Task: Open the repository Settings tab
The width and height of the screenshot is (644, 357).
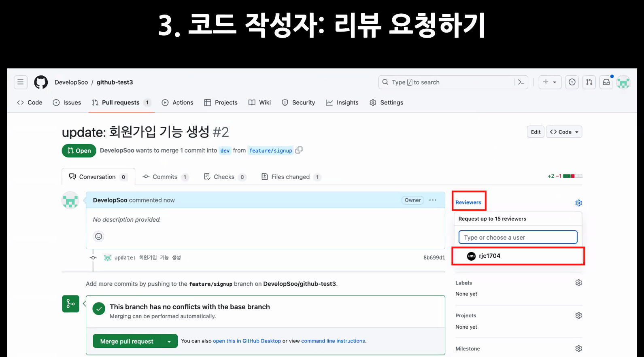Action: tap(386, 102)
